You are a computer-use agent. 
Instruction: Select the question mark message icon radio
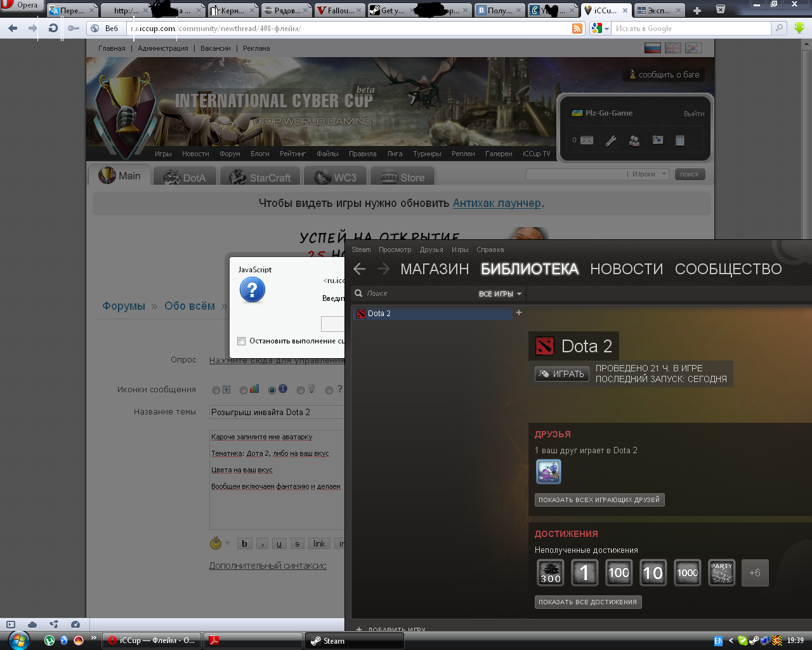(329, 390)
